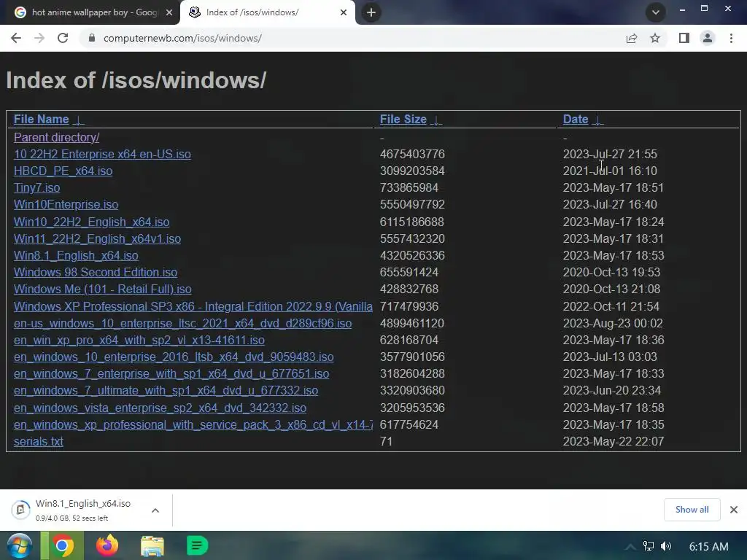Open the Parent directory/ link
This screenshot has width=747, height=560.
click(x=57, y=137)
